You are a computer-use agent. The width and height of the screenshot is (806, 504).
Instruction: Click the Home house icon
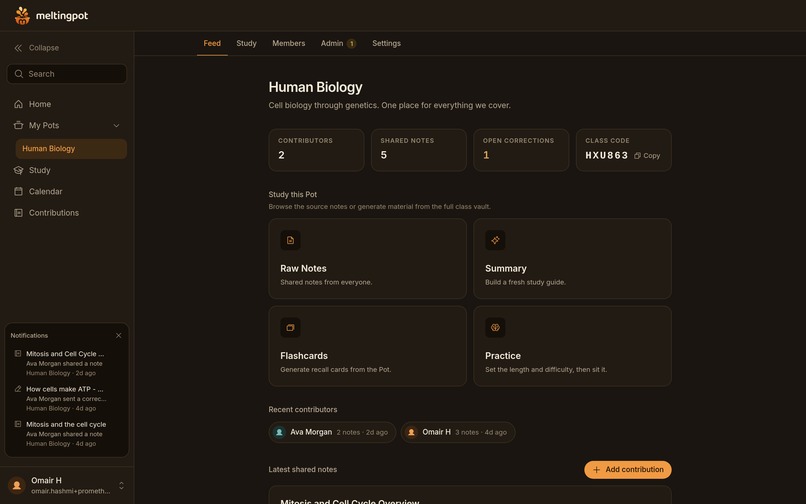pyautogui.click(x=19, y=104)
